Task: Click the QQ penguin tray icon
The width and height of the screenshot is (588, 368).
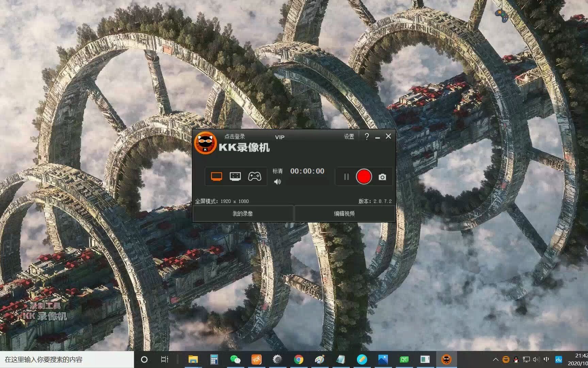Action: [x=516, y=359]
